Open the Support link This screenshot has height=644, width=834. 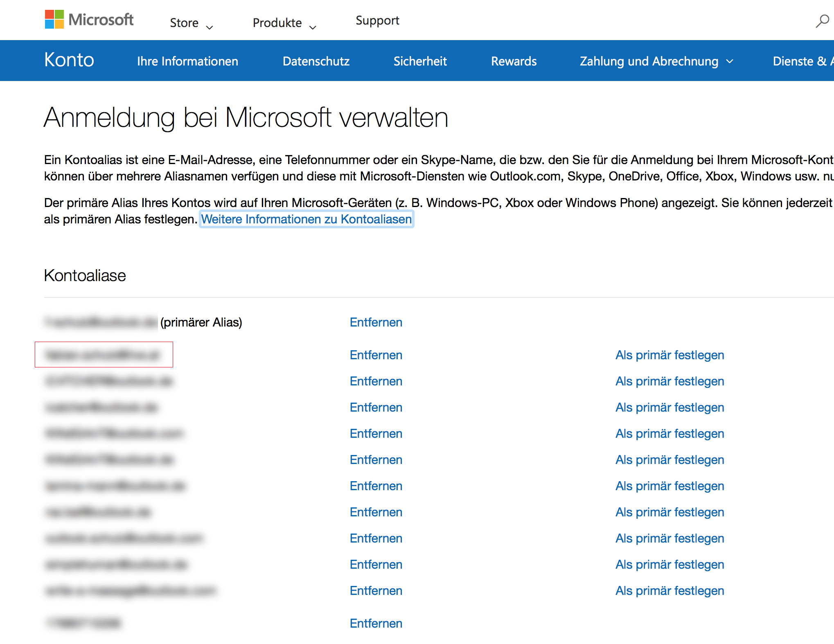point(377,20)
